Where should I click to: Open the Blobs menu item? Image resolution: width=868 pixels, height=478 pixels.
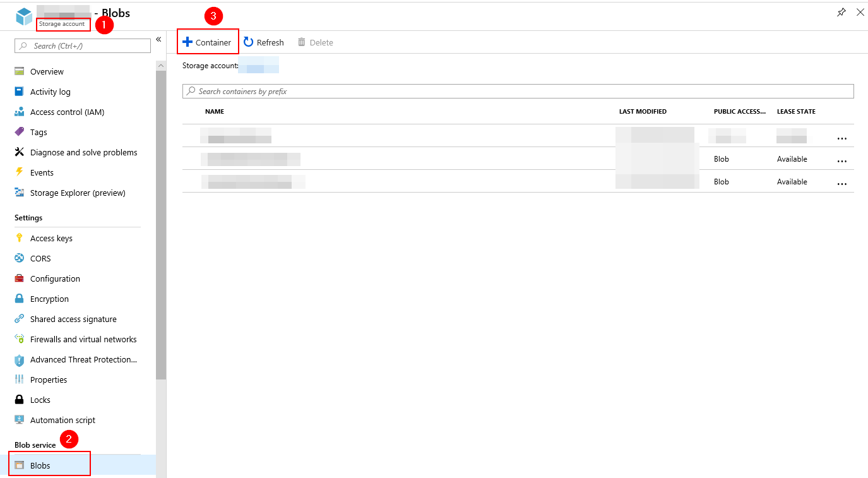(40, 465)
